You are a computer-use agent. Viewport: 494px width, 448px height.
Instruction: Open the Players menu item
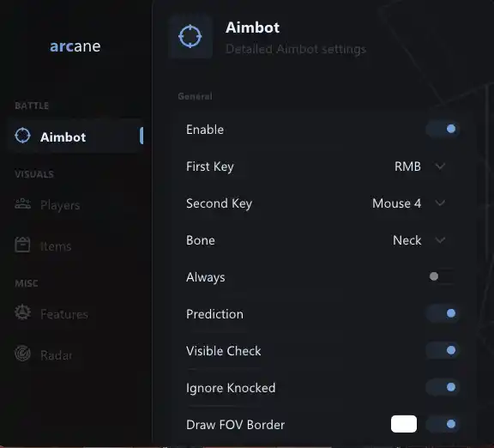pos(60,205)
